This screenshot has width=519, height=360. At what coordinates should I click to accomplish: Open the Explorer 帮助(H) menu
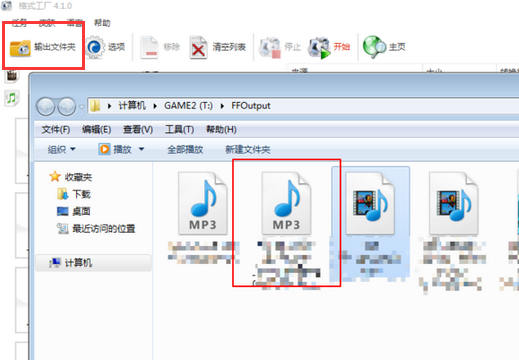[221, 129]
